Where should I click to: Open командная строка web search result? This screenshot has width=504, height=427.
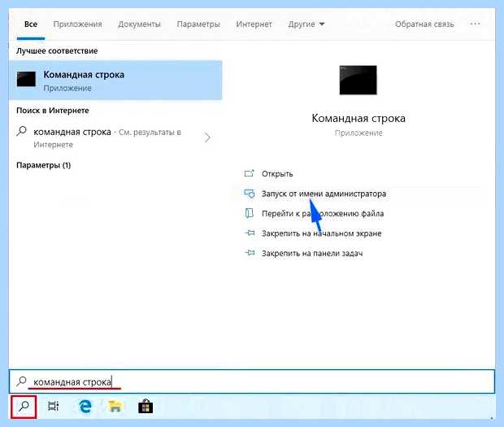pos(114,137)
